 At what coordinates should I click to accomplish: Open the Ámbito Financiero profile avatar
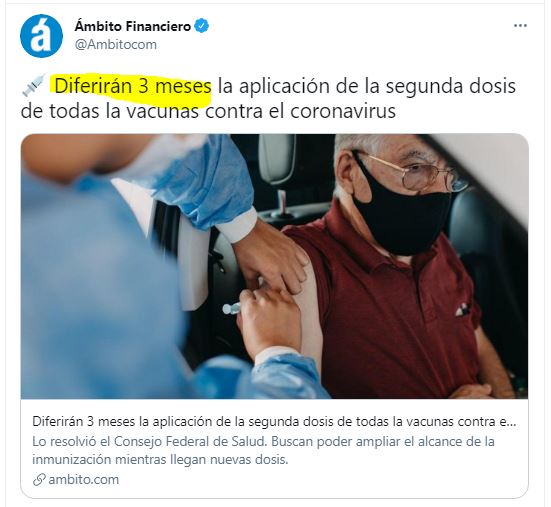(x=41, y=35)
